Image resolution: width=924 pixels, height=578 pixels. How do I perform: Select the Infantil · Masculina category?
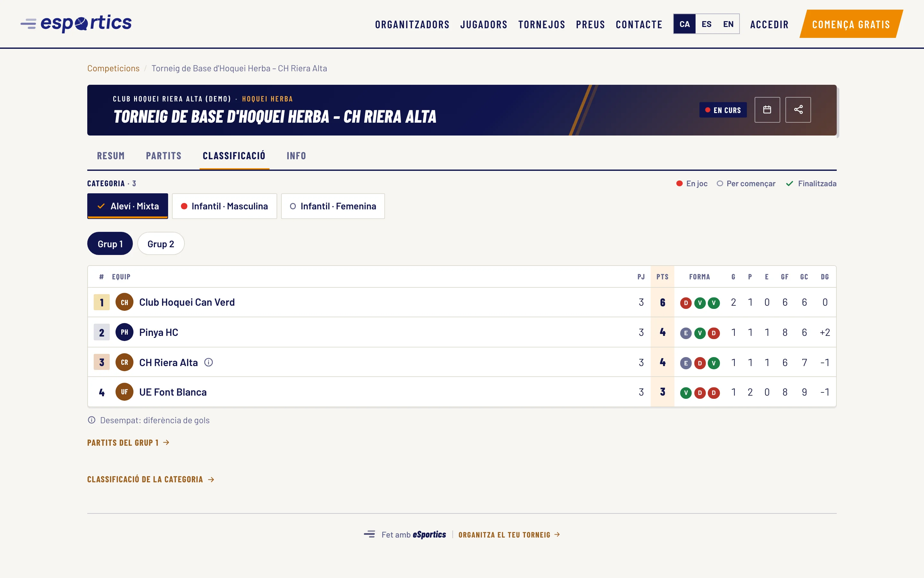pyautogui.click(x=225, y=206)
